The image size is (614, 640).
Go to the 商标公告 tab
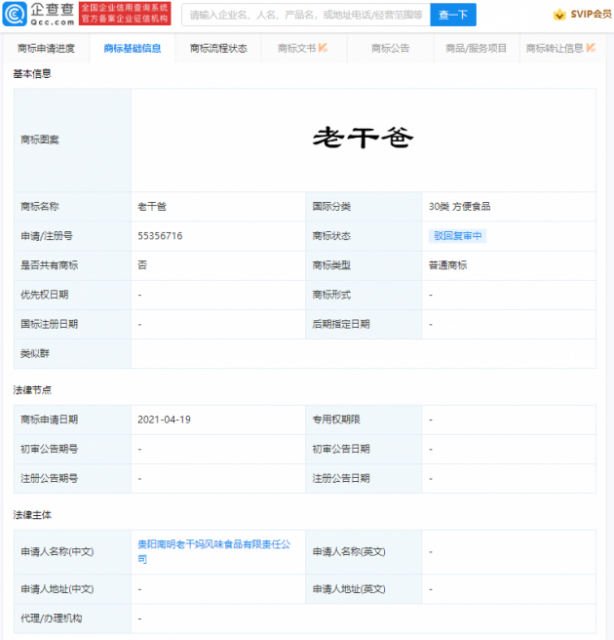pos(390,49)
